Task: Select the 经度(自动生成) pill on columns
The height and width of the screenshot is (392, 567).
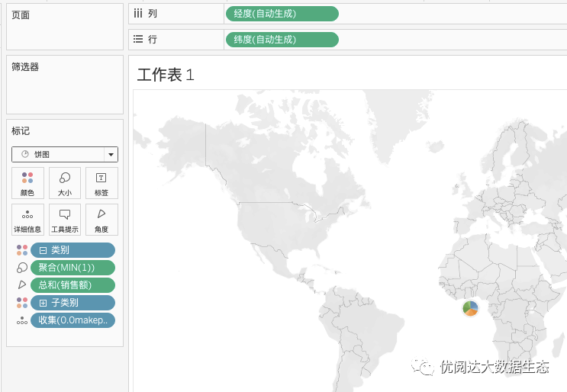Action: [282, 14]
